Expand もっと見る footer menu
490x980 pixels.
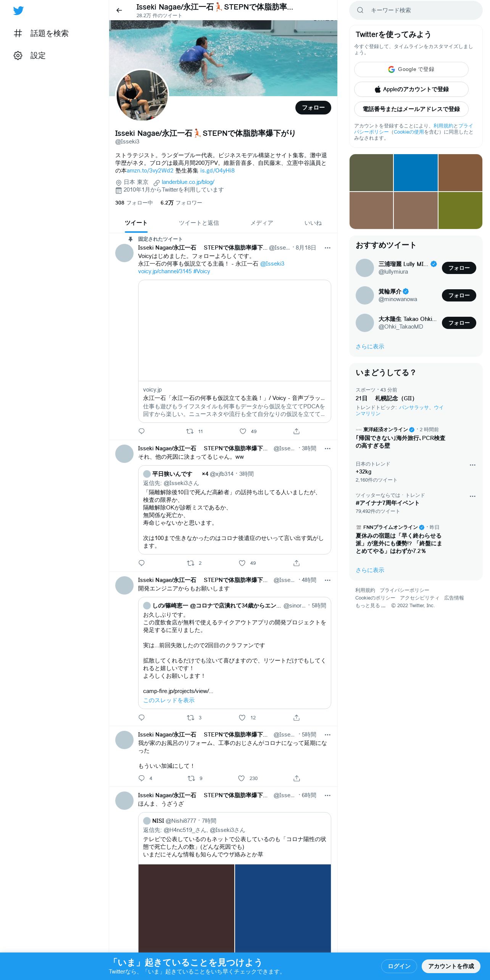pyautogui.click(x=370, y=606)
